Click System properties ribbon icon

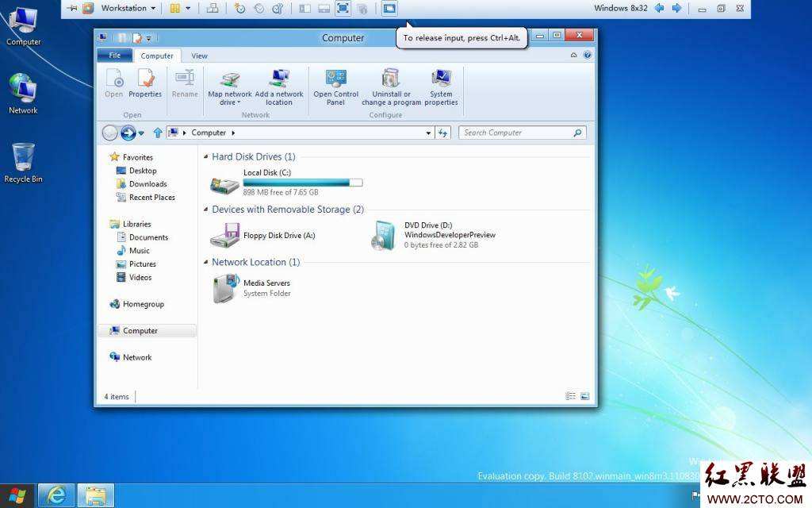[441, 87]
